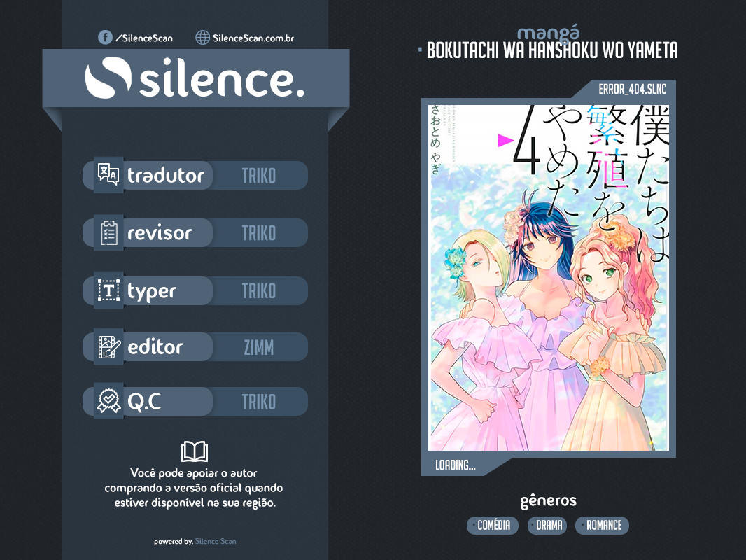
Task: Click the Bokutachi wa Hanshoku wo Yameta title
Action: point(551,51)
